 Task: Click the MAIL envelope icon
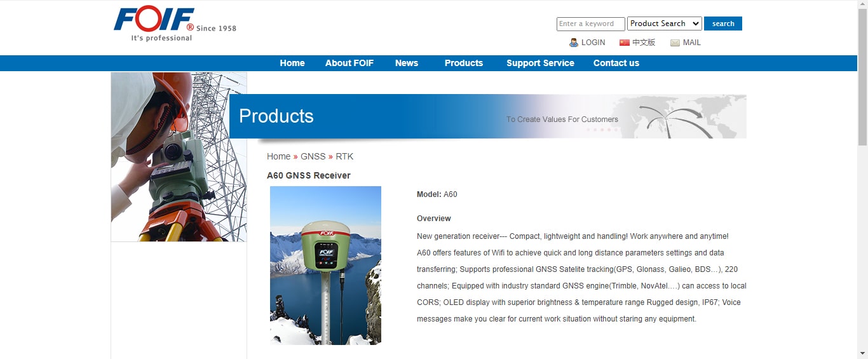click(x=675, y=43)
